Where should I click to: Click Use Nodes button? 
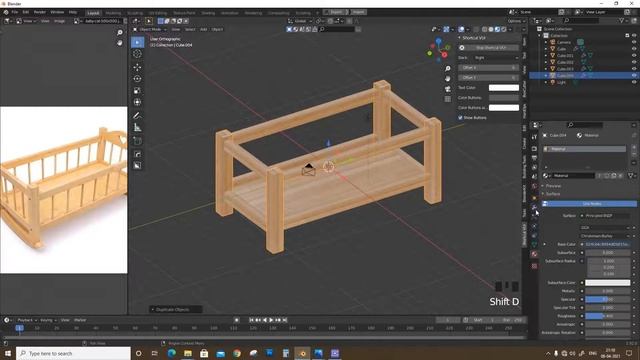[x=590, y=203]
